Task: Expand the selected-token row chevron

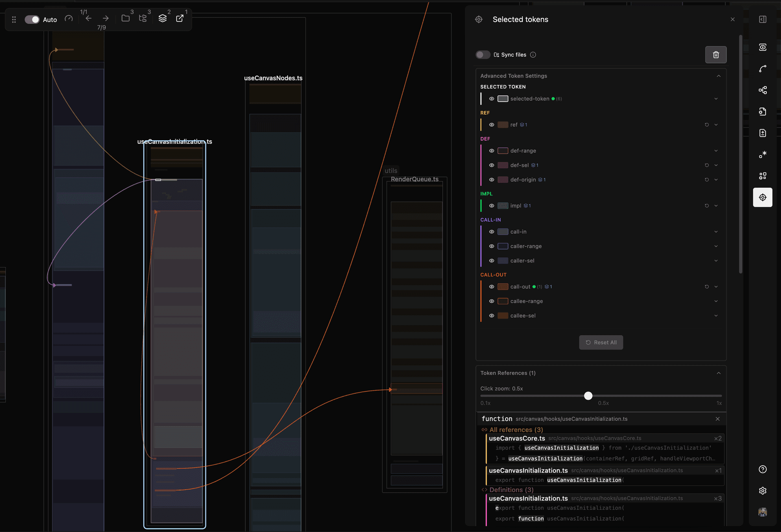Action: point(716,99)
